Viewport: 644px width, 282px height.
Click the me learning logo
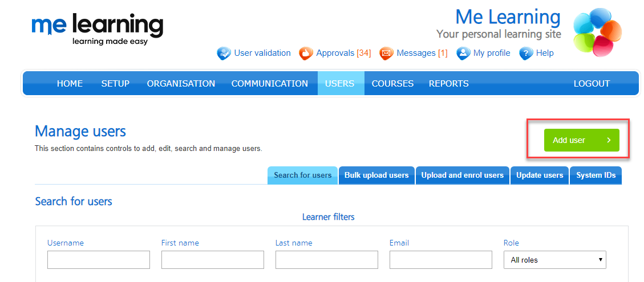coord(98,30)
